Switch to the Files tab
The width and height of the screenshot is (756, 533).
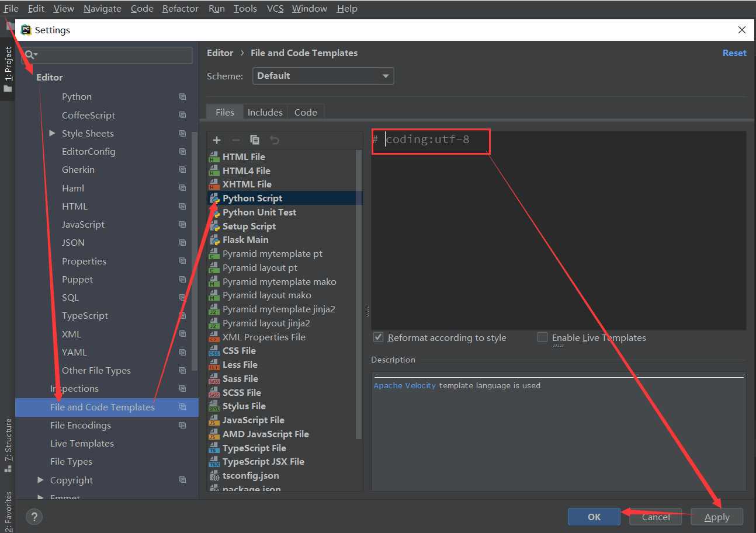point(225,112)
